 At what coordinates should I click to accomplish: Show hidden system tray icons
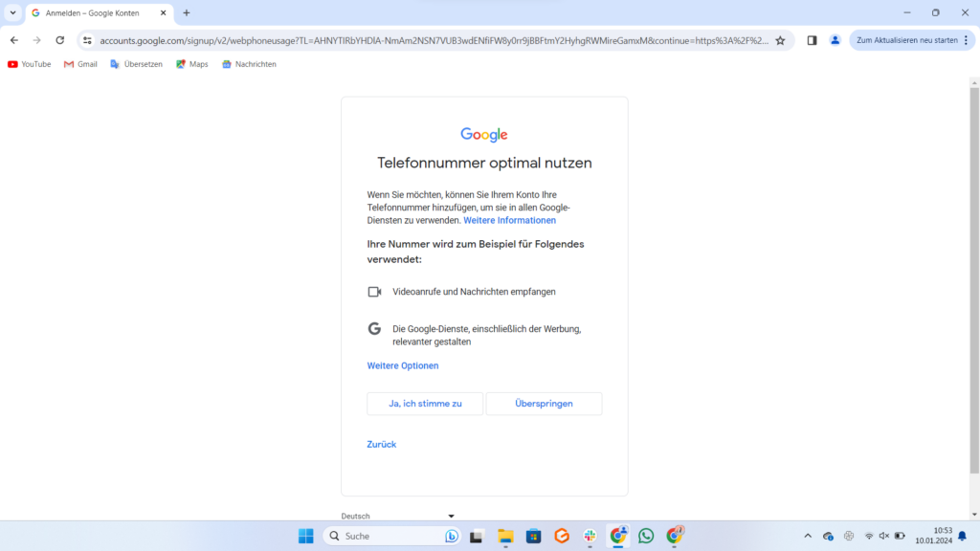(x=807, y=536)
